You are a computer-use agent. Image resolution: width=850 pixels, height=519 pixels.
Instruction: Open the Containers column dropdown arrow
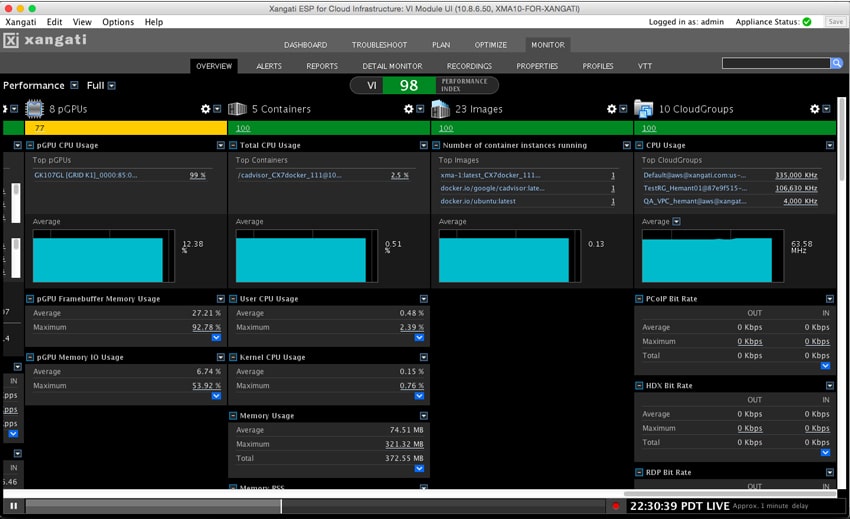click(420, 109)
